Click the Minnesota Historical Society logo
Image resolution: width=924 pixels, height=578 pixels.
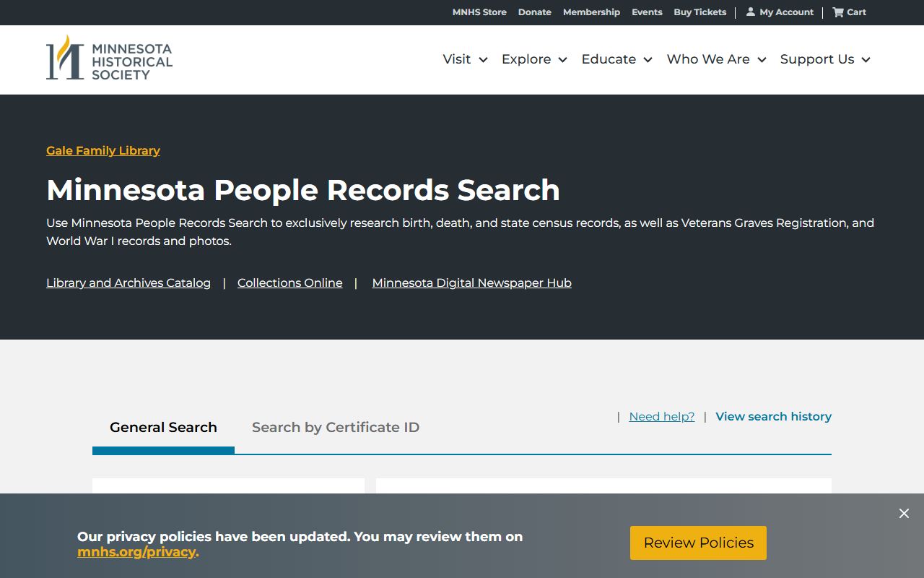109,58
